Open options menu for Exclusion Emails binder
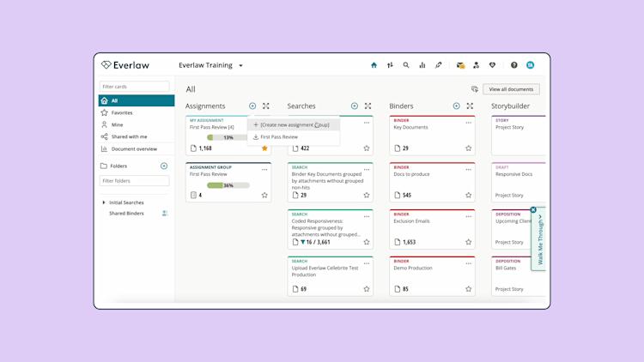Screen dimensions: 644x362 (469, 216)
